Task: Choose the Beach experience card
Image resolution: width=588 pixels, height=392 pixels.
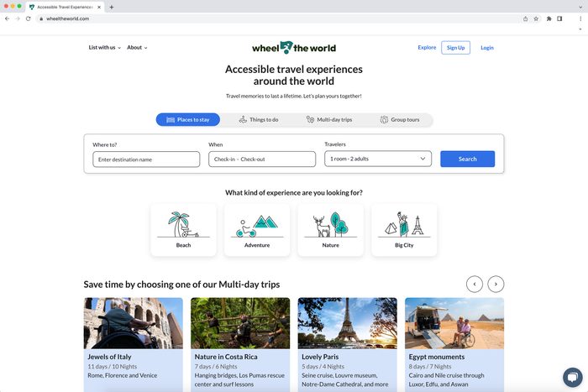Action: 183,230
